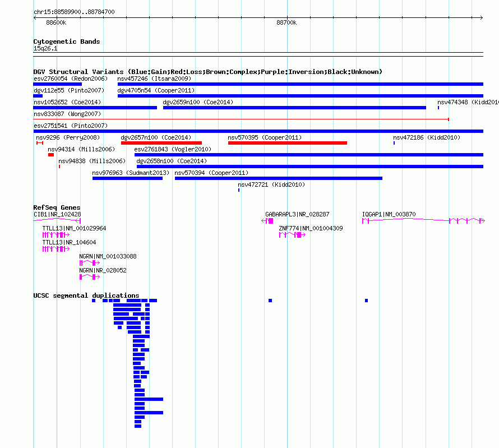This screenshot has height=448, width=499.
Task: Open nsv472721 (Kidd2010) variant label
Action: coord(271,184)
